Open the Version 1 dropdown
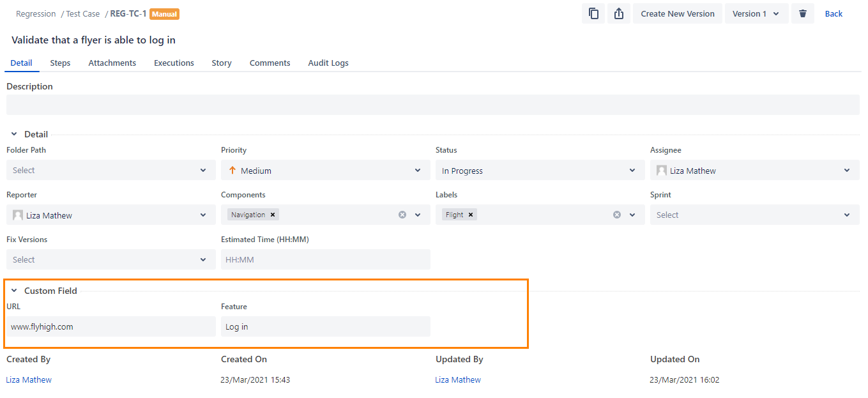 (x=756, y=13)
